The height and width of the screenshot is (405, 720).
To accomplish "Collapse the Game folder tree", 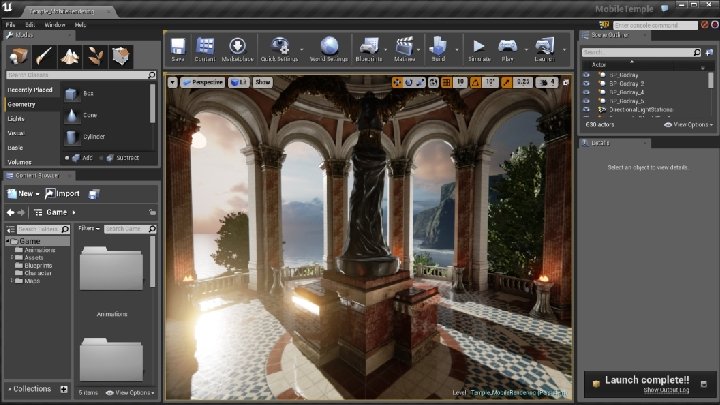I will coord(8,241).
